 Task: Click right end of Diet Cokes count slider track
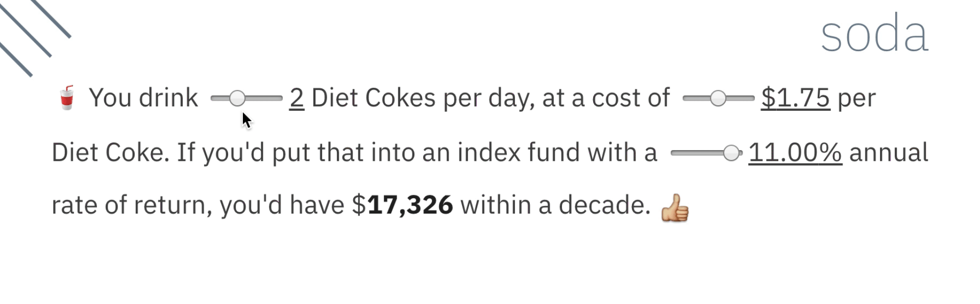(x=279, y=98)
